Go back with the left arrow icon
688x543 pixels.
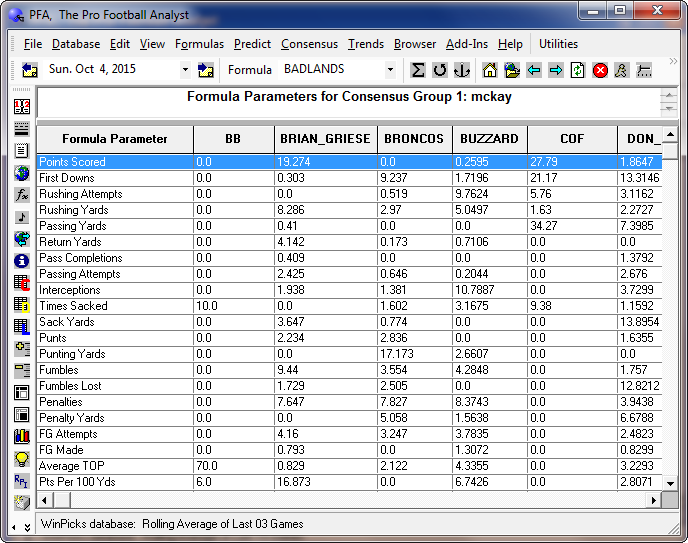tap(534, 70)
